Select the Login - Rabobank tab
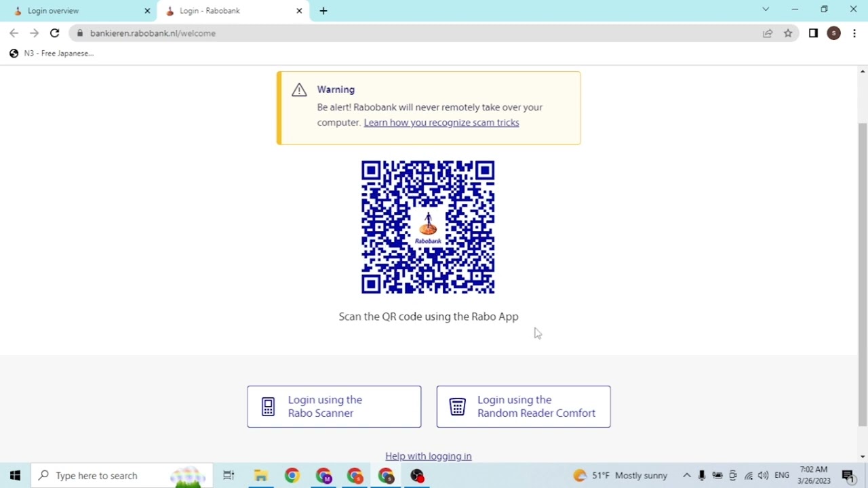This screenshot has width=868, height=488. point(234,11)
